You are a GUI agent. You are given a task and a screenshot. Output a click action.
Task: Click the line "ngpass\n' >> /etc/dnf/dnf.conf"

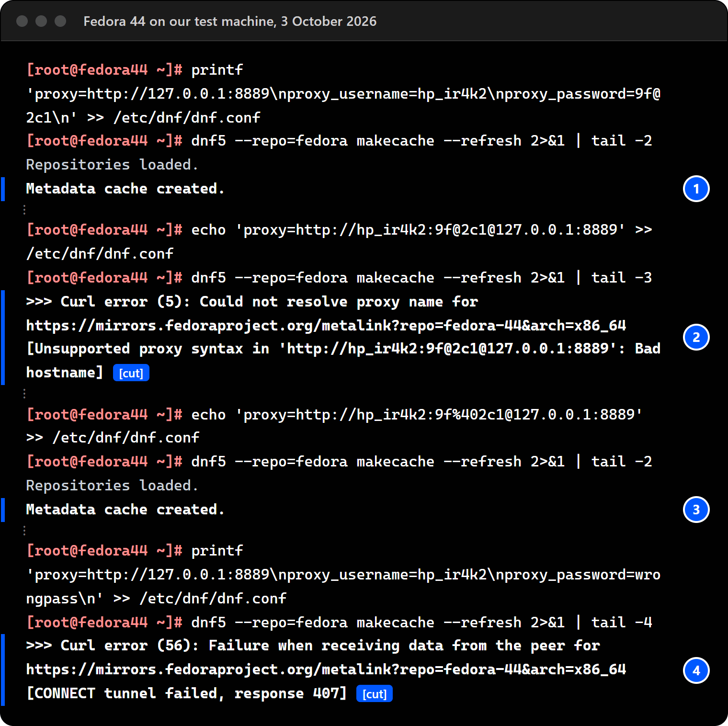[156, 599]
